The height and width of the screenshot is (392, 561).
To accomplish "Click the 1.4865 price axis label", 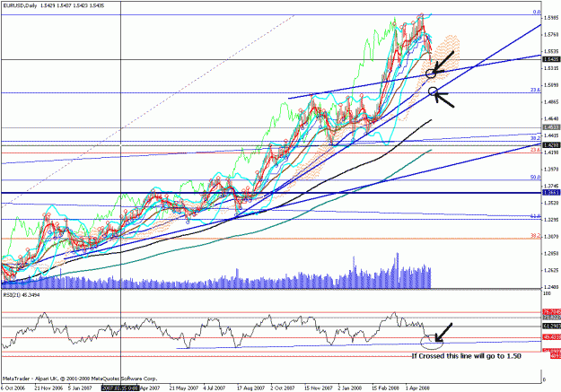I will click(551, 102).
